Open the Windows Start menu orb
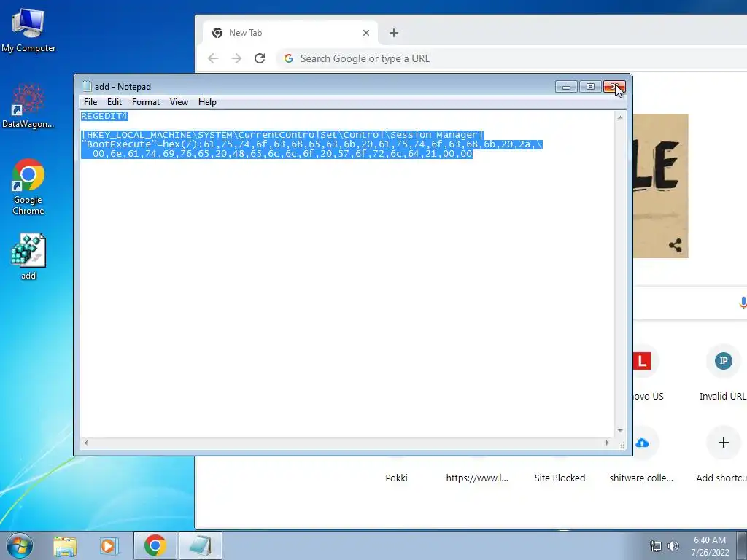747x560 pixels. [x=20, y=545]
